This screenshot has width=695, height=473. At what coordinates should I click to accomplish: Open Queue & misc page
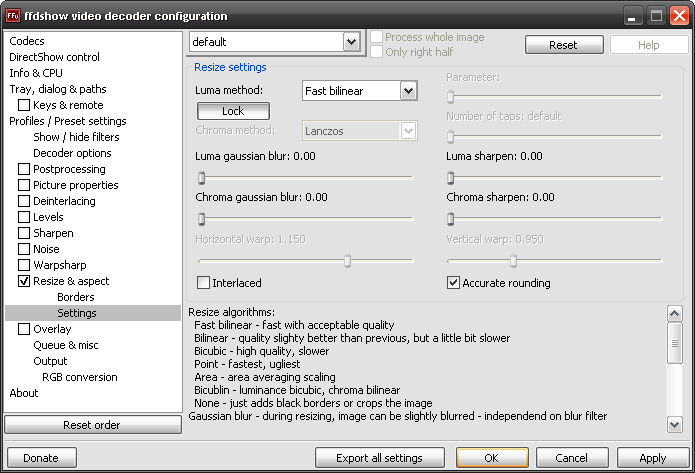click(x=66, y=345)
